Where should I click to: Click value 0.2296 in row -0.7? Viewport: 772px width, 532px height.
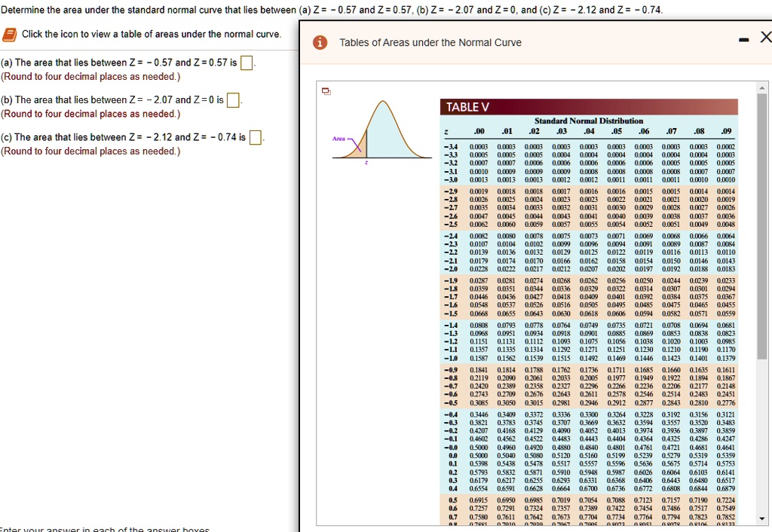point(589,386)
